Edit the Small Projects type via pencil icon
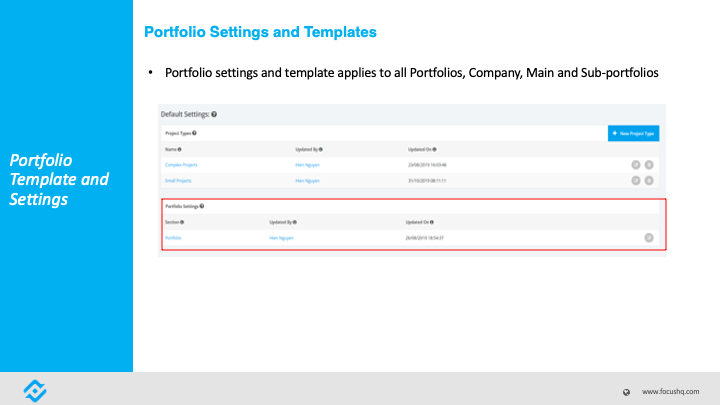Viewport: 720px width, 405px height. [636, 180]
